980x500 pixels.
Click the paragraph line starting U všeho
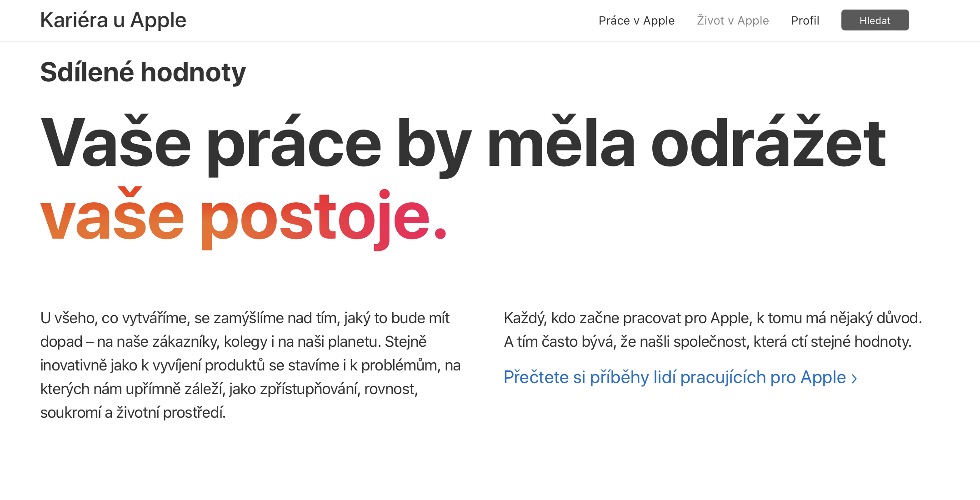[x=245, y=318]
